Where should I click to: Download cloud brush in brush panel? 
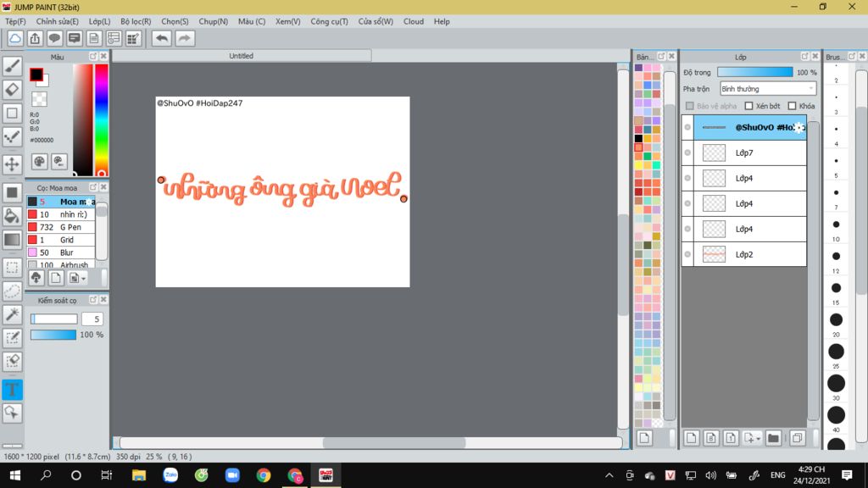point(36,278)
